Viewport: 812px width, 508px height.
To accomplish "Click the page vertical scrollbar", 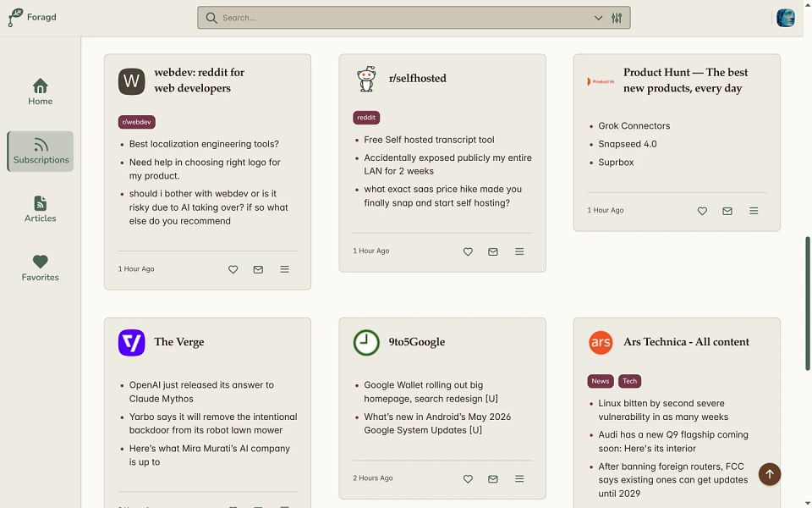I will [807, 303].
